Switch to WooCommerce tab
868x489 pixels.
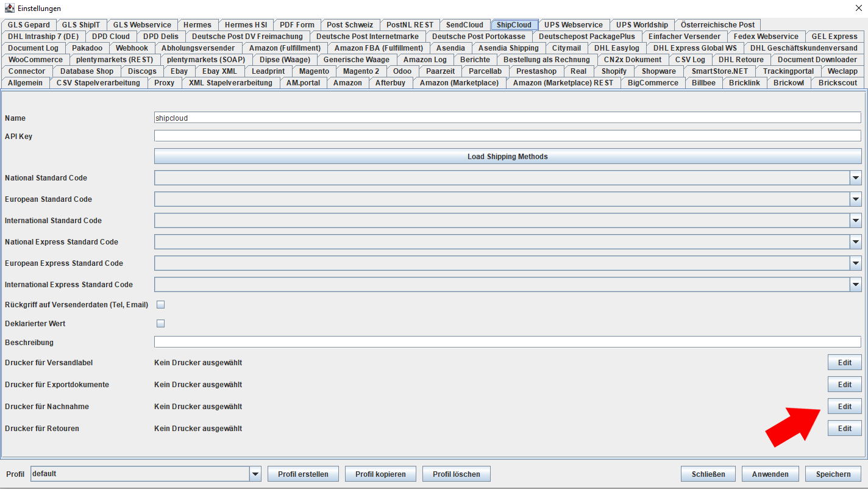35,60
